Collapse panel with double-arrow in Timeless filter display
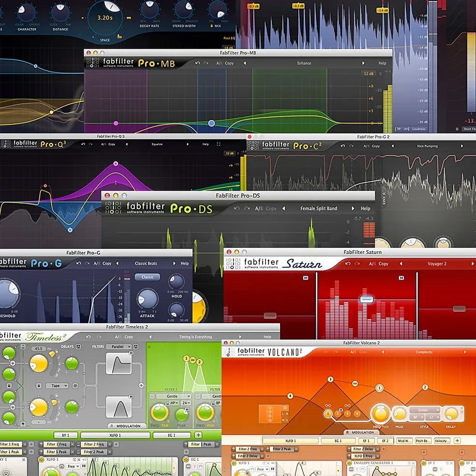The image size is (476, 476). coord(149,346)
